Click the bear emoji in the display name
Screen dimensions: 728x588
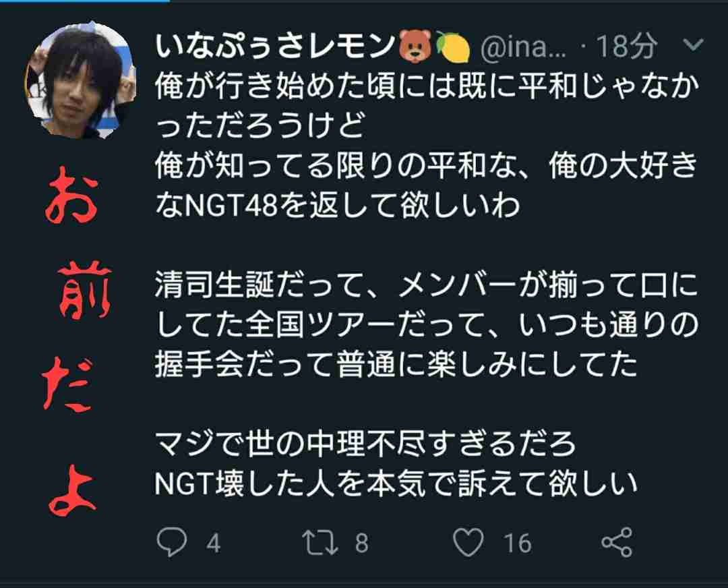pos(416,47)
